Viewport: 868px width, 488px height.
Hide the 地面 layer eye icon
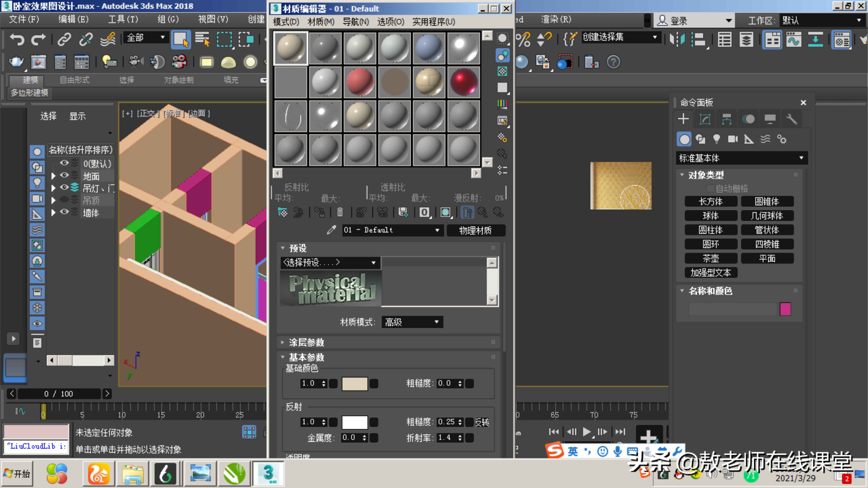(x=64, y=175)
